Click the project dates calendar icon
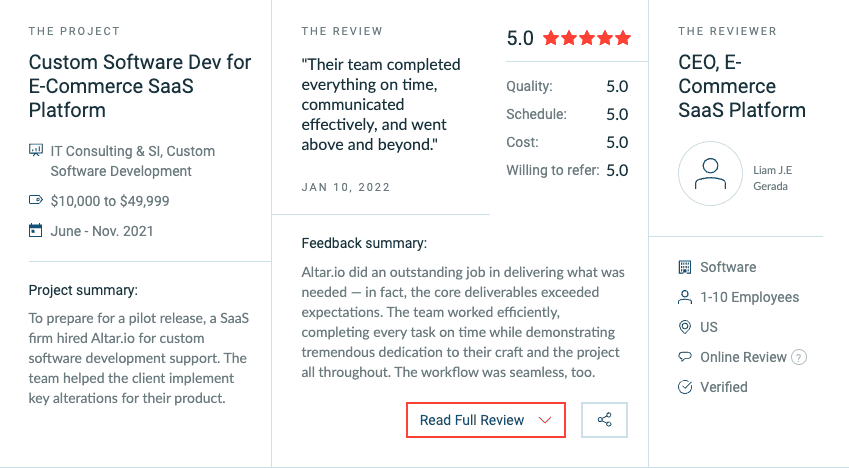 coord(35,230)
